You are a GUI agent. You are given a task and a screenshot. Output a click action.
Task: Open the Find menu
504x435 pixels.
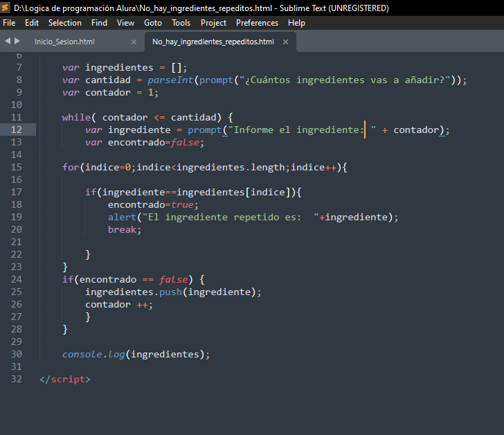pyautogui.click(x=99, y=23)
